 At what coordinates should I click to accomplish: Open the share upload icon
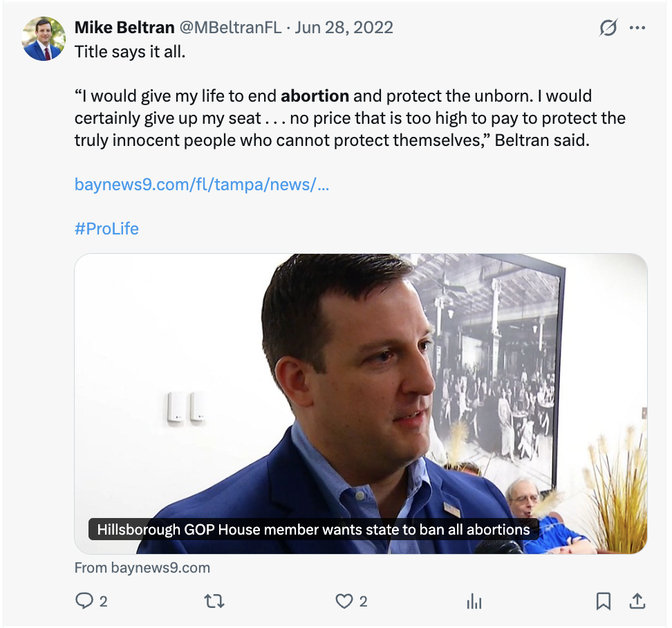pos(637,600)
